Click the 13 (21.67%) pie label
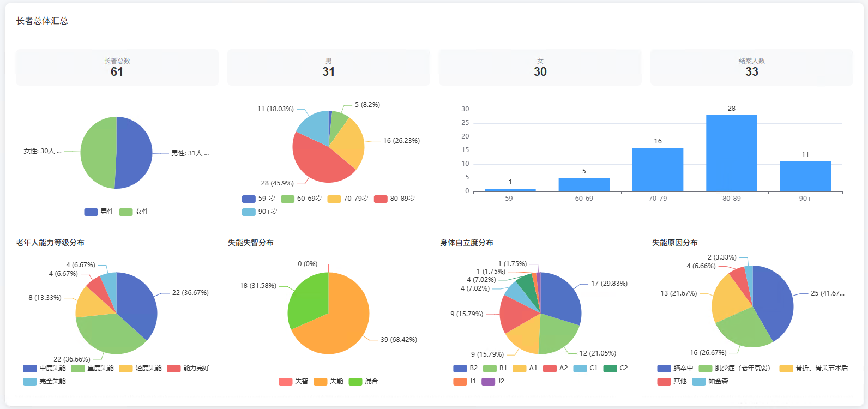Viewport: 868px width, 409px height. click(679, 293)
